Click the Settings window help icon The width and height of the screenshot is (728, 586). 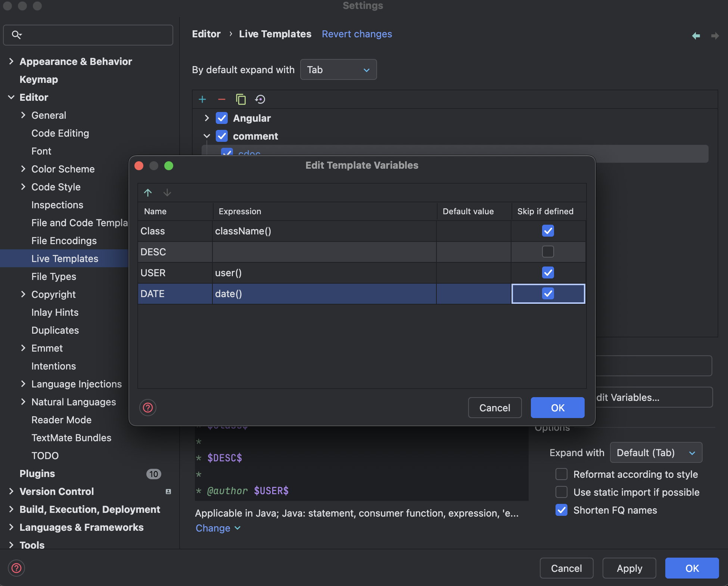pyautogui.click(x=16, y=568)
